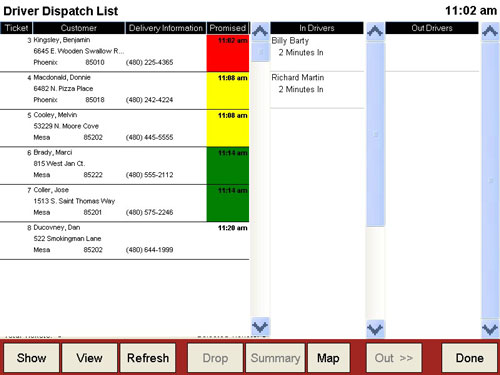Screen dimensions: 500x375
Task: Click the In Drivers scroll up arrow
Action: pyautogui.click(x=375, y=31)
